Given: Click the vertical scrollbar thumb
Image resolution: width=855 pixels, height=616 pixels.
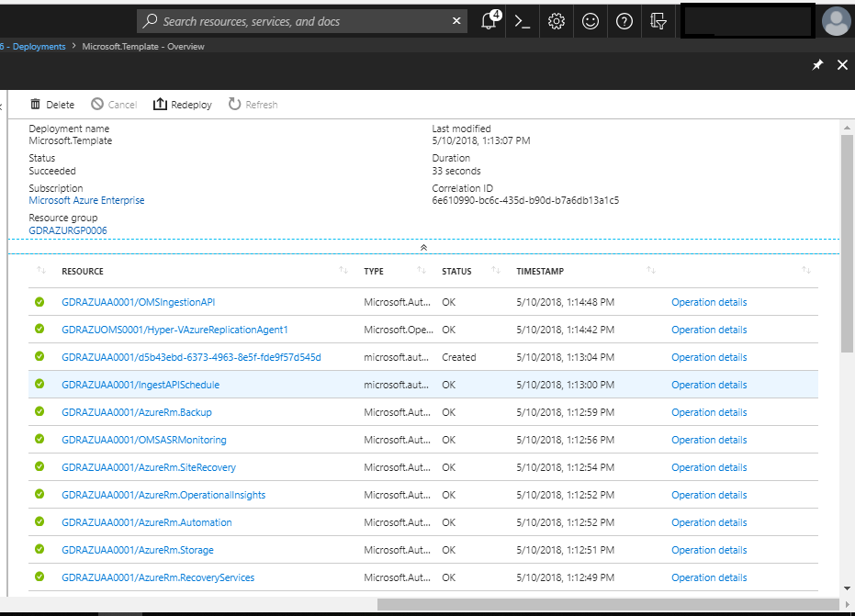Looking at the screenshot, I should click(847, 243).
